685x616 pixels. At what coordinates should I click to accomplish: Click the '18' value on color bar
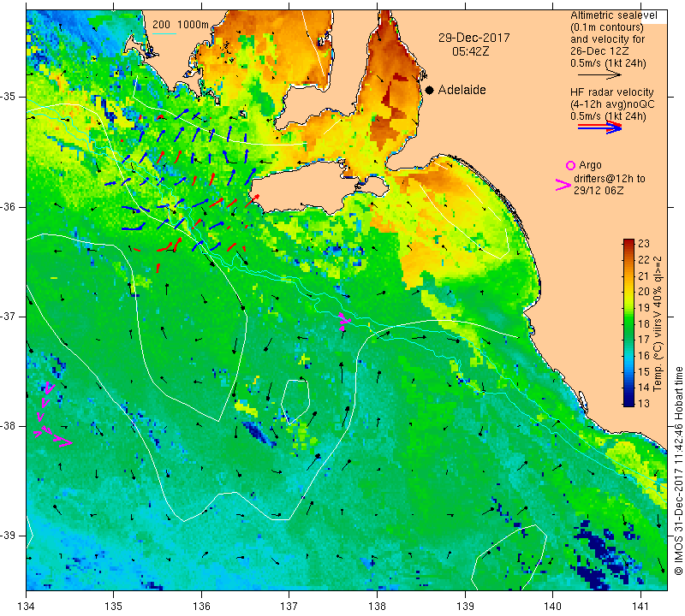[x=644, y=323]
